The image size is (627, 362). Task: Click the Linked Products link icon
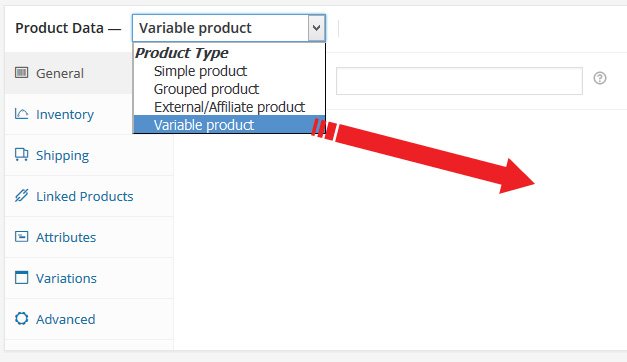point(21,196)
